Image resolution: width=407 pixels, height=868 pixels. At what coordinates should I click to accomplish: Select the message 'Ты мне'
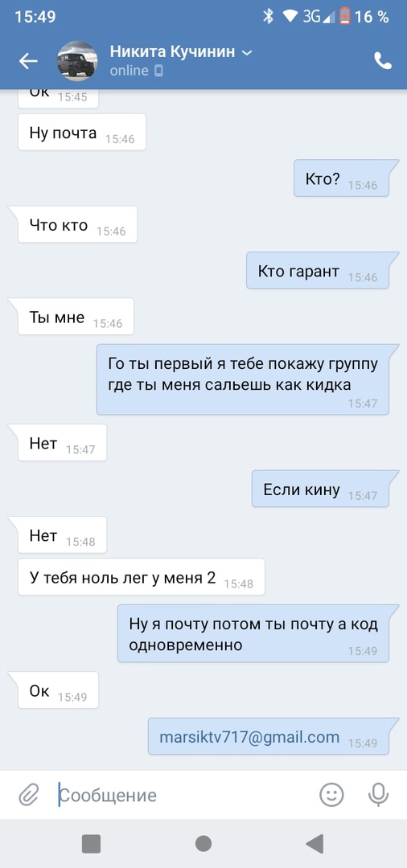coord(76,316)
